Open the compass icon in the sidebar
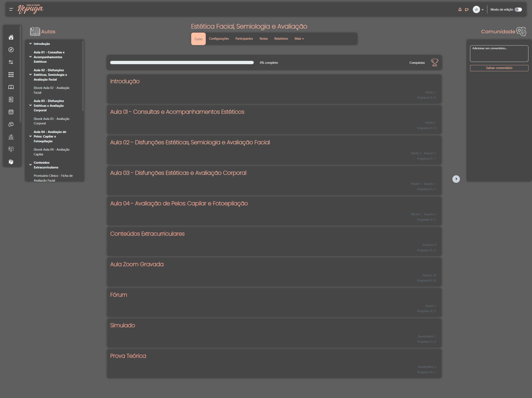 pos(11,50)
